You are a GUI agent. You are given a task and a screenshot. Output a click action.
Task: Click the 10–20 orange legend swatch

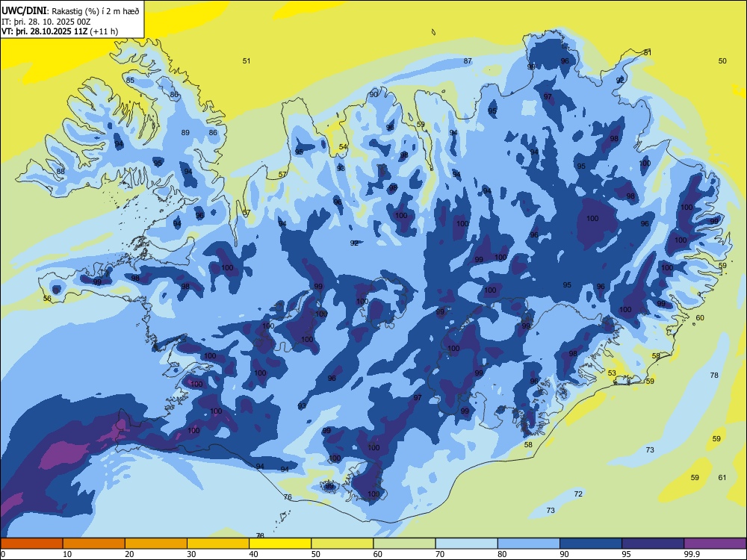pos(94,544)
